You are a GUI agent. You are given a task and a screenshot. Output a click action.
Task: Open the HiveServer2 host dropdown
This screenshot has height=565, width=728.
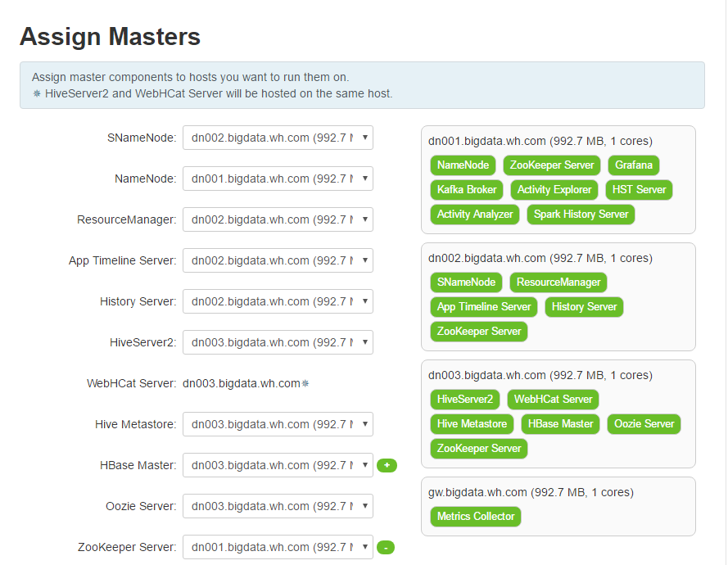(278, 342)
